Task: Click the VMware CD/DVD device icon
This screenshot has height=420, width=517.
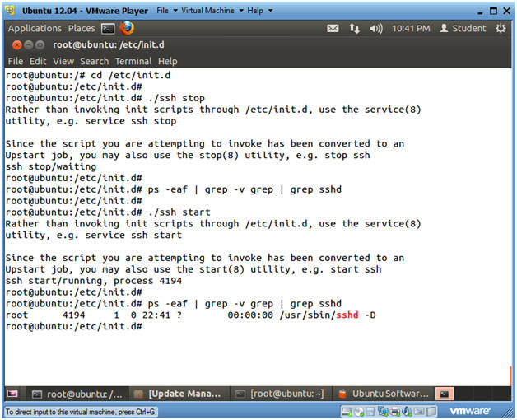Action: tap(359, 412)
